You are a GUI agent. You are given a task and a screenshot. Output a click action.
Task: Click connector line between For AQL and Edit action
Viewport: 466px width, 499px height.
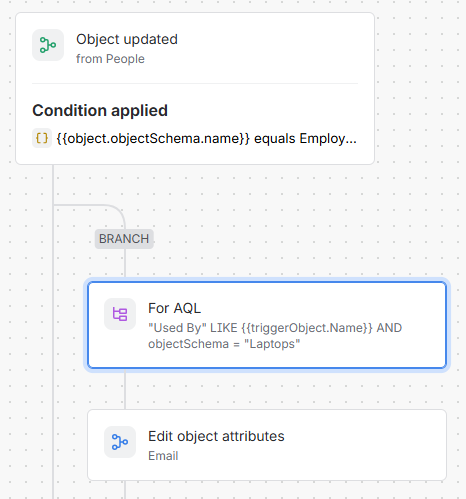(125, 389)
